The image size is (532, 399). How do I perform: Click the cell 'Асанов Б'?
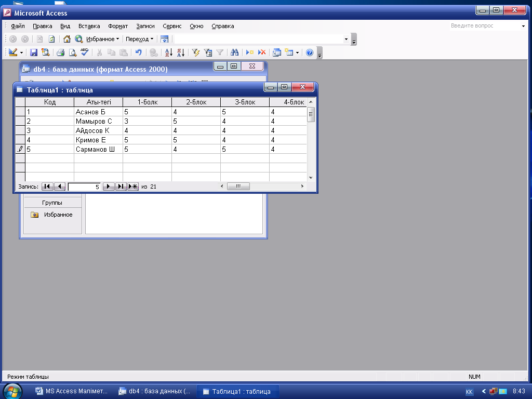pyautogui.click(x=98, y=112)
